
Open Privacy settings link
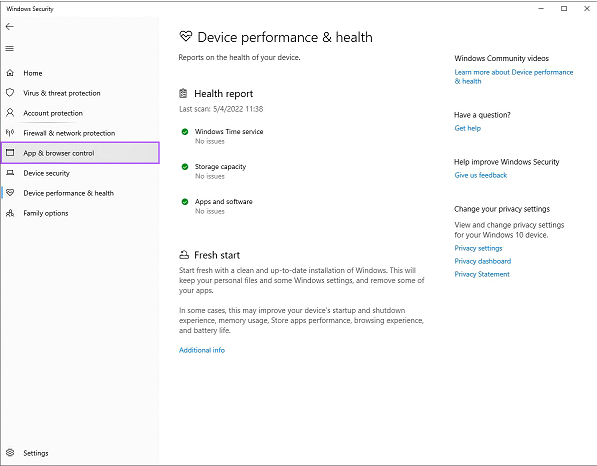(x=478, y=248)
